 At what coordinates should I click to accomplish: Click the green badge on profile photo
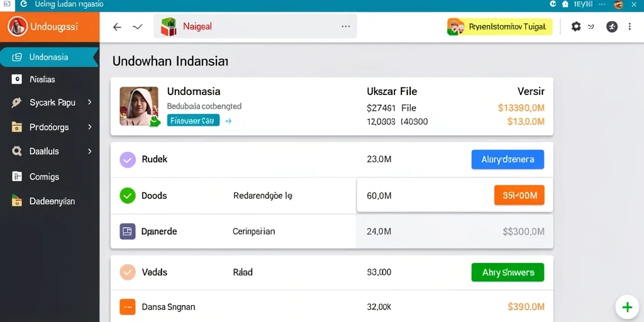point(155,121)
